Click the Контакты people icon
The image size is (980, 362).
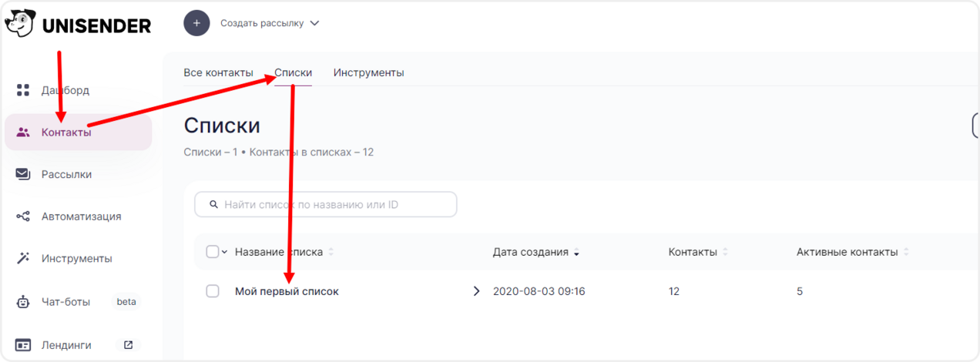(23, 132)
